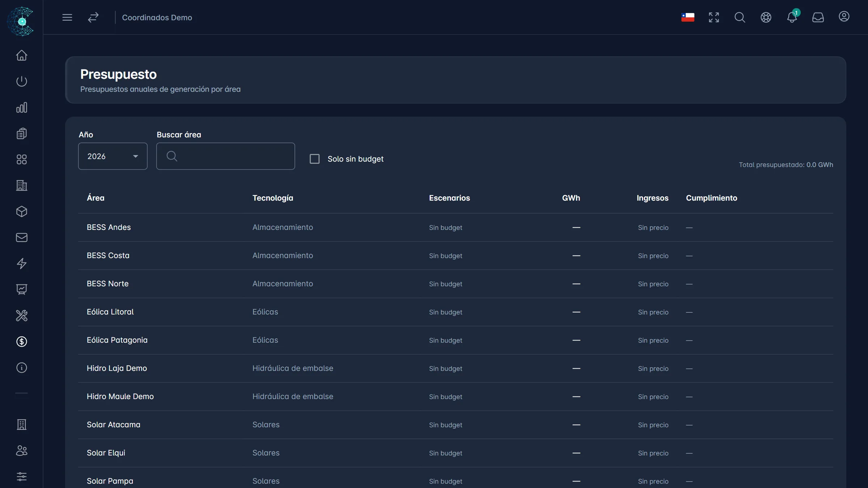The image size is (868, 488).
Task: Click the swap arrows icon in header
Action: (93, 17)
